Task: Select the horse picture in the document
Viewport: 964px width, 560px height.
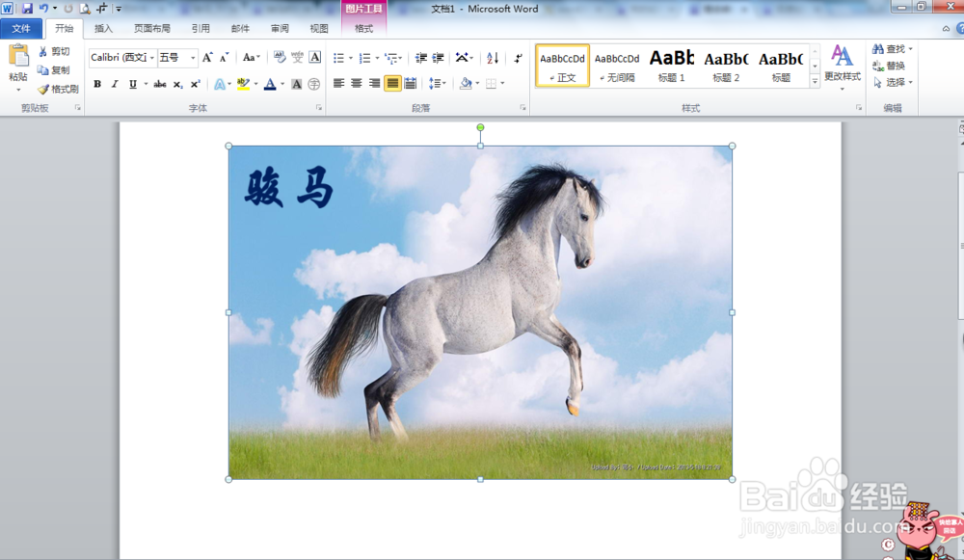Action: click(479, 308)
